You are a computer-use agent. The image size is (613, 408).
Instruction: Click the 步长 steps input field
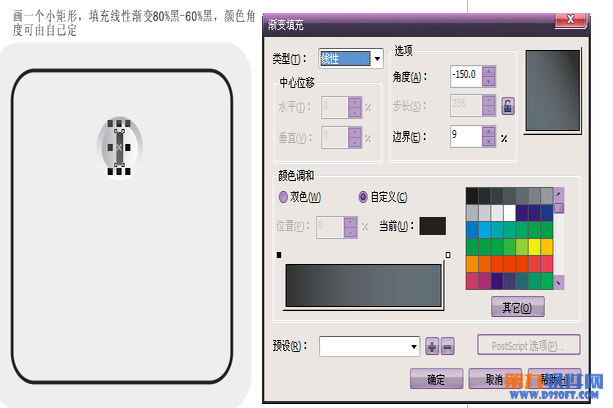tap(466, 106)
